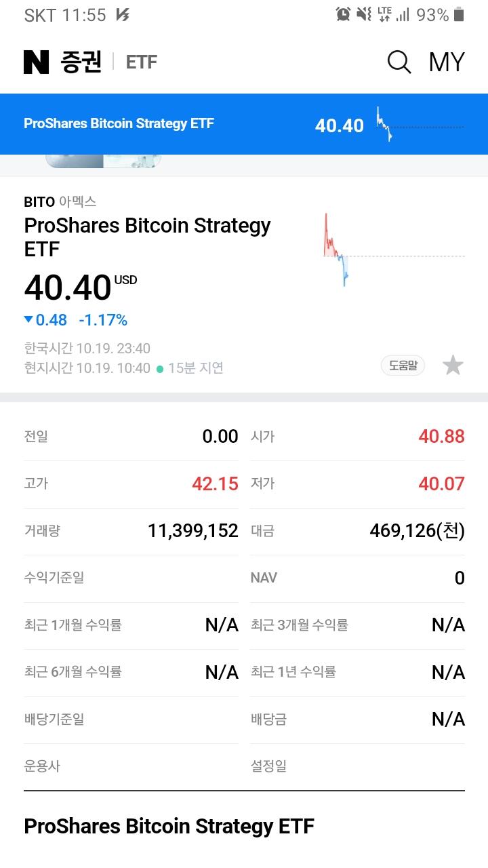Screen dimensions: 488x868
Task: Tap the mini chart in blue banner
Action: [385, 124]
